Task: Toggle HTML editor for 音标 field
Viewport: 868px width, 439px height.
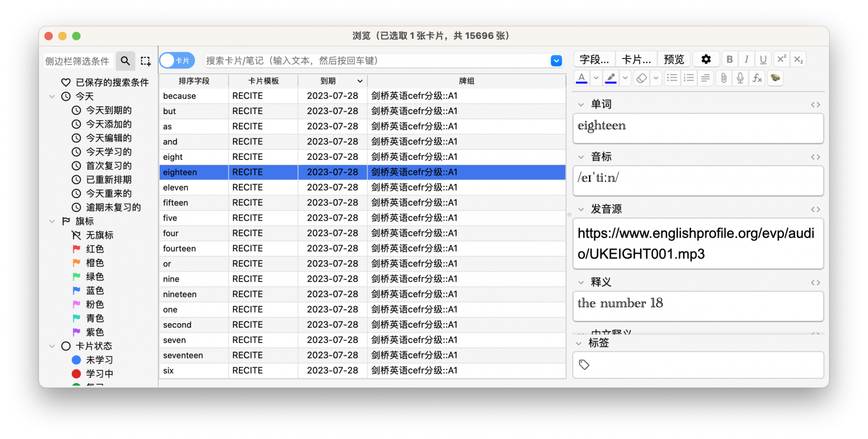Action: pos(815,157)
